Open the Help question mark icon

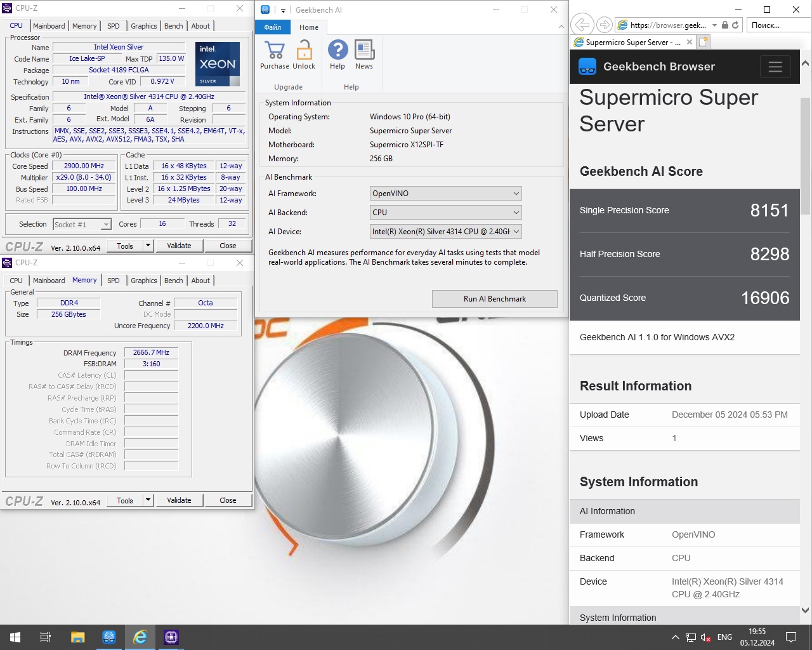coord(337,50)
